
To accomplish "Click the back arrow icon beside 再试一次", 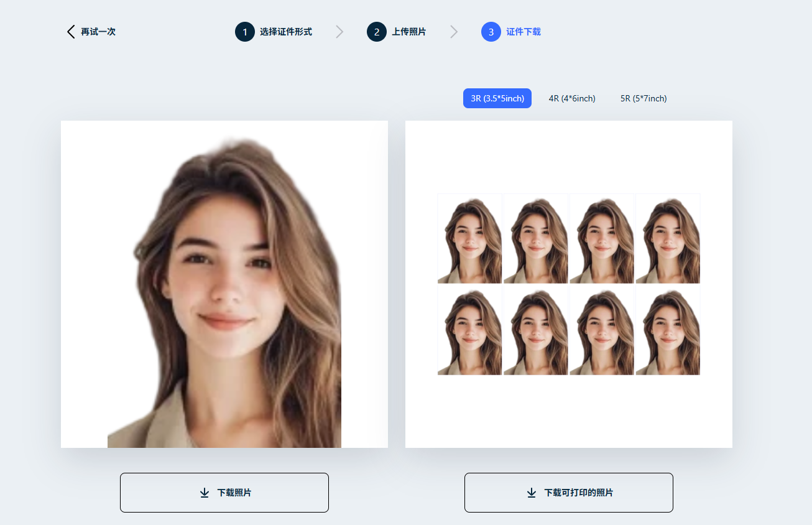I will click(71, 32).
